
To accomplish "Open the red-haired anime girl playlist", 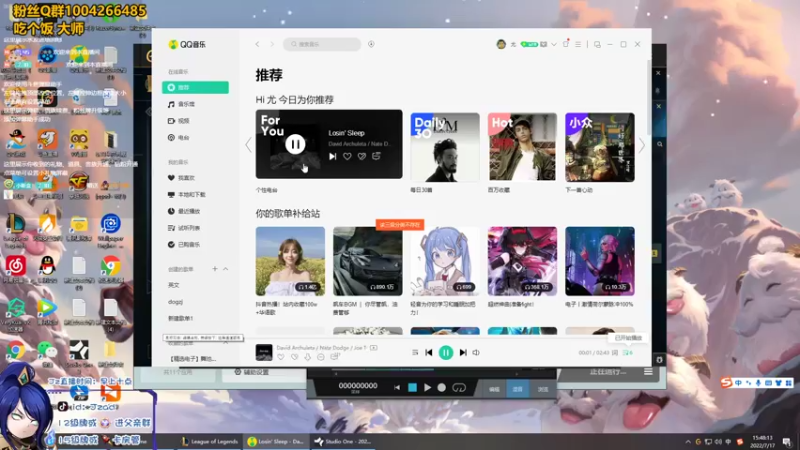I will point(522,261).
